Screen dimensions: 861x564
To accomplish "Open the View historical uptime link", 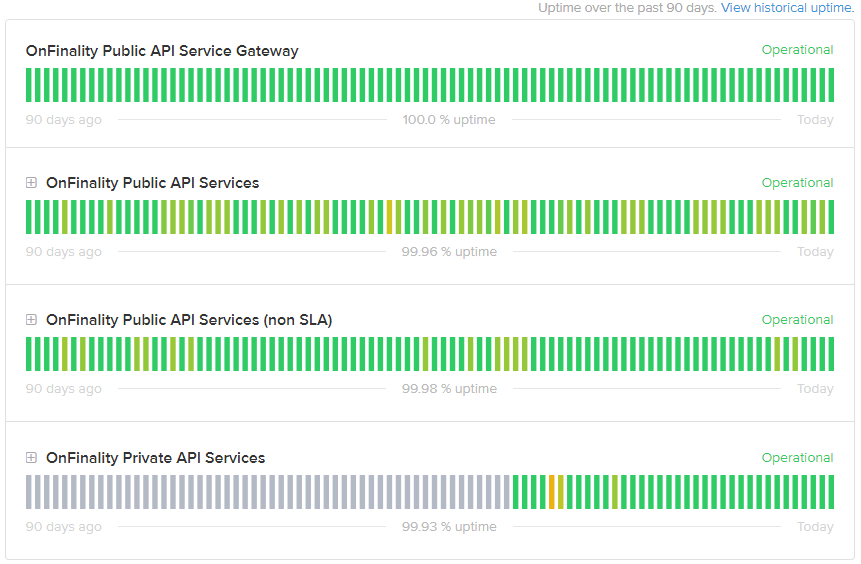I will [x=787, y=8].
